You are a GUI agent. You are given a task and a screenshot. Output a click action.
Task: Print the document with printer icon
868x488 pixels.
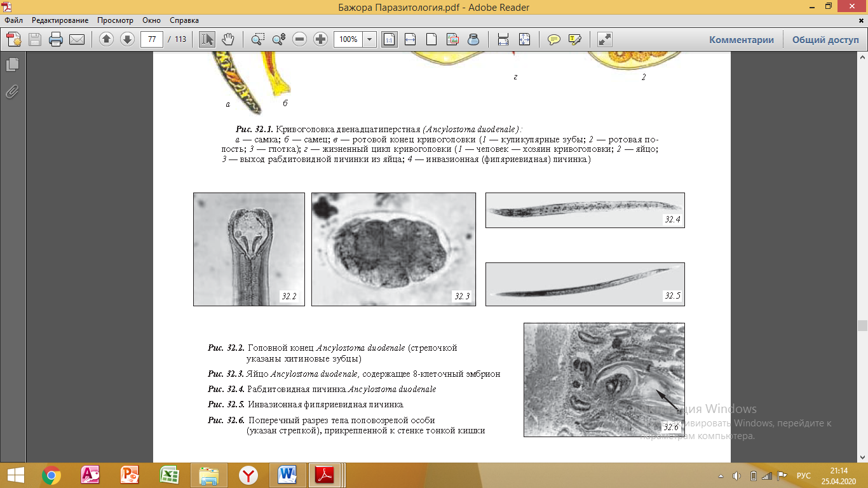click(56, 39)
